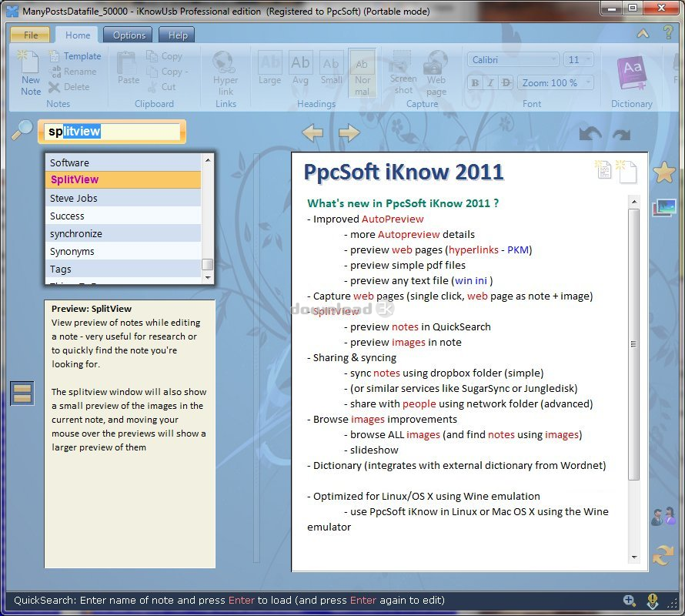This screenshot has width=685, height=616.
Task: Select the Software note in list
Action: click(x=122, y=162)
